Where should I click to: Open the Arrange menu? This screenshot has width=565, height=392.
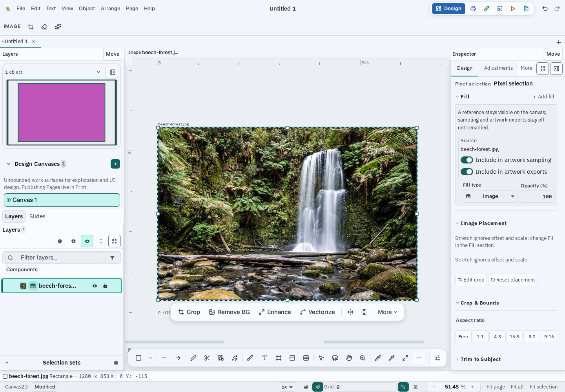click(111, 9)
